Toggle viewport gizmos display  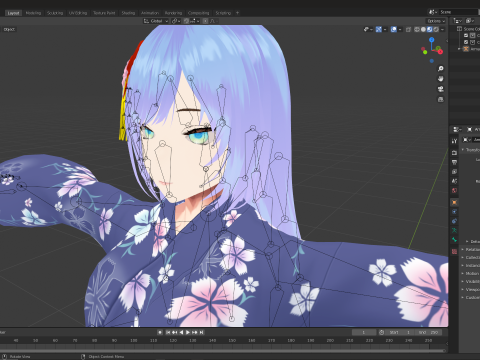click(379, 29)
